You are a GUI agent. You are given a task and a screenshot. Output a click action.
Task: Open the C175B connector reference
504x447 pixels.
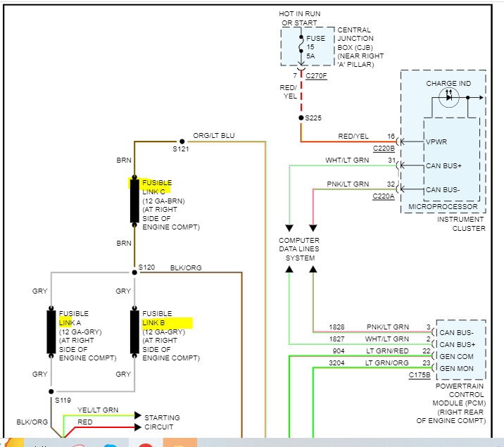pyautogui.click(x=420, y=375)
